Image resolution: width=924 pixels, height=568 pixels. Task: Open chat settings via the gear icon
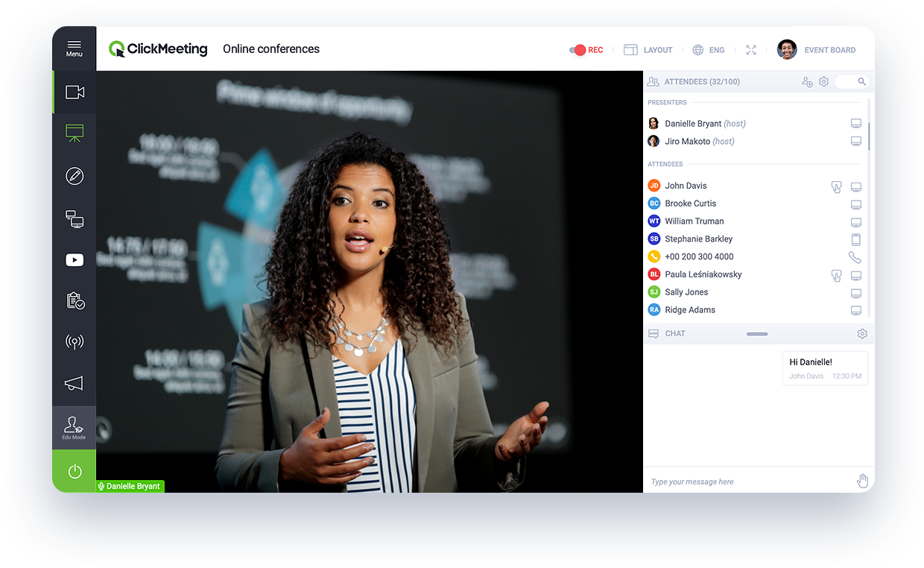click(x=862, y=333)
